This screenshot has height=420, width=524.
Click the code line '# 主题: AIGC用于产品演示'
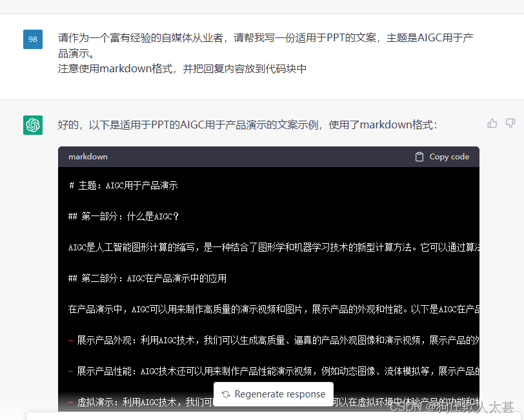click(123, 185)
